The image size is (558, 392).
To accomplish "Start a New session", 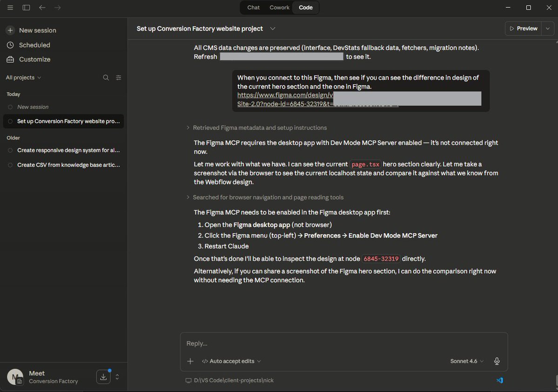I will tap(37, 30).
